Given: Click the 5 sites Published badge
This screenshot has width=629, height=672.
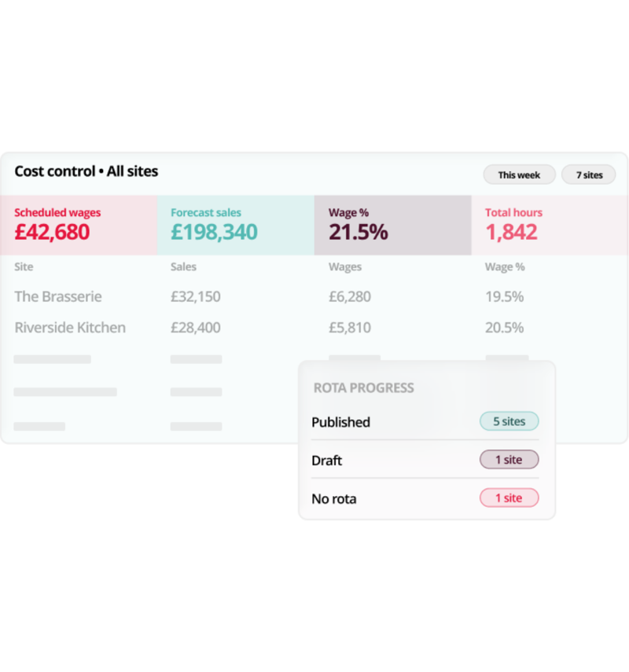Looking at the screenshot, I should 509,421.
